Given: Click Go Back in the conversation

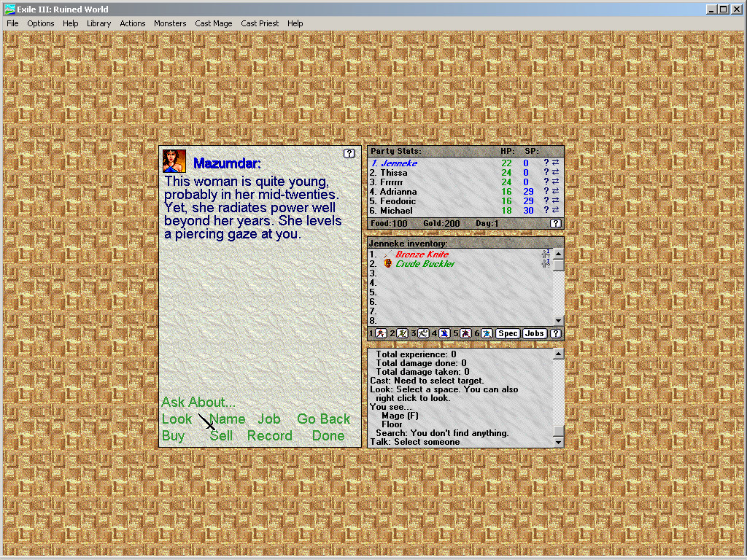Looking at the screenshot, I should tap(323, 419).
